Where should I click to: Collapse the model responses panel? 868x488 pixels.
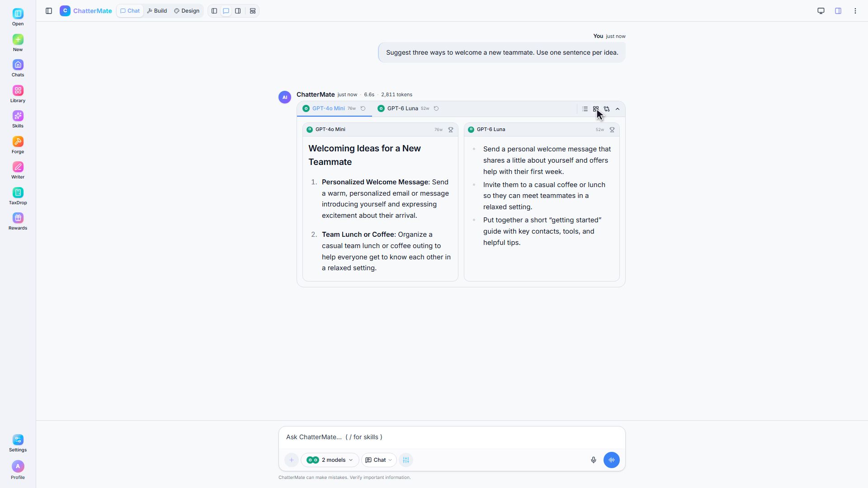[x=618, y=109]
